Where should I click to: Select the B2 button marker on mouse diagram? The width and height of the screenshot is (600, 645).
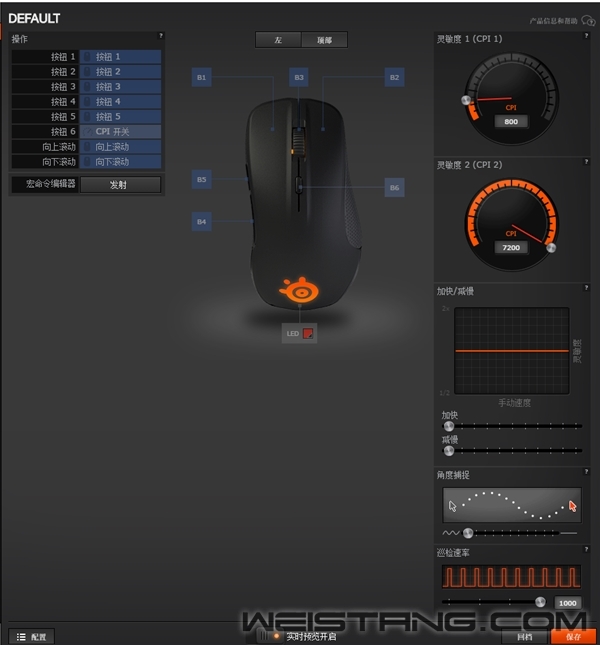pyautogui.click(x=394, y=77)
